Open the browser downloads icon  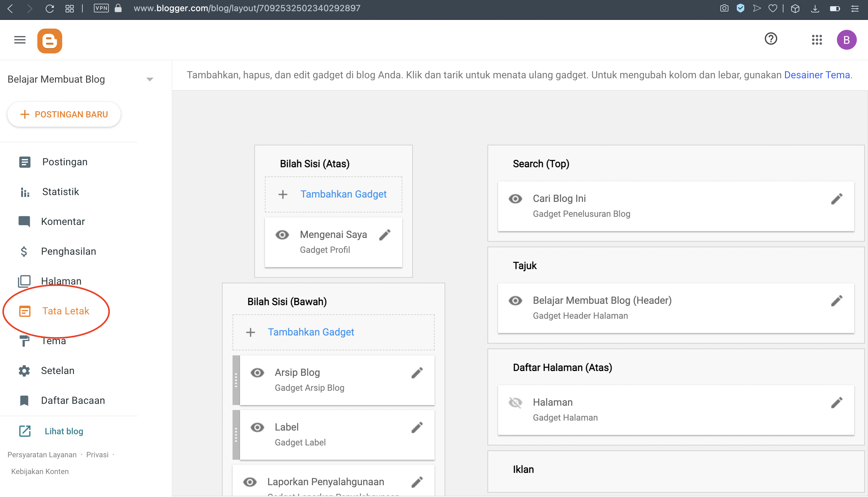tap(815, 8)
